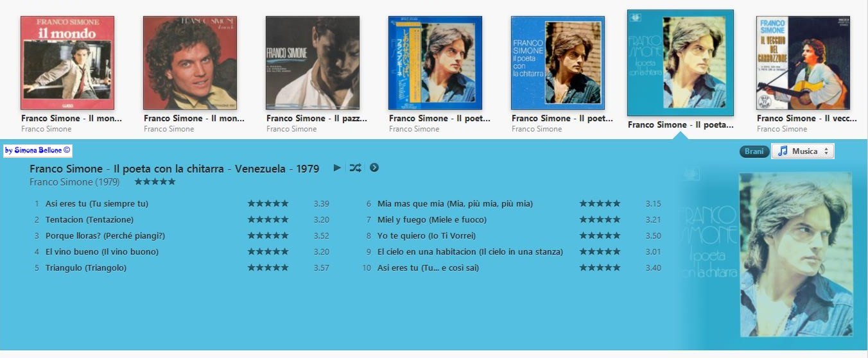Open album options arrow icon
The height and width of the screenshot is (358, 868).
point(374,168)
